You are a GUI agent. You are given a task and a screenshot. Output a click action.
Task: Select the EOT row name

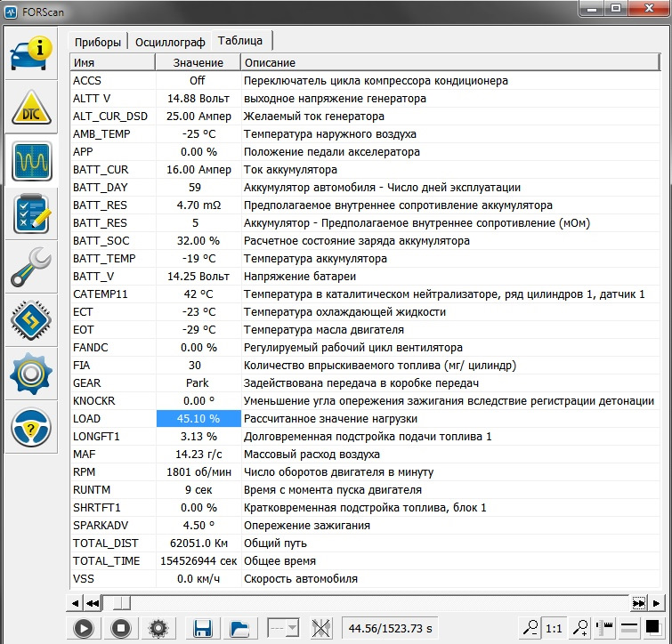point(83,330)
